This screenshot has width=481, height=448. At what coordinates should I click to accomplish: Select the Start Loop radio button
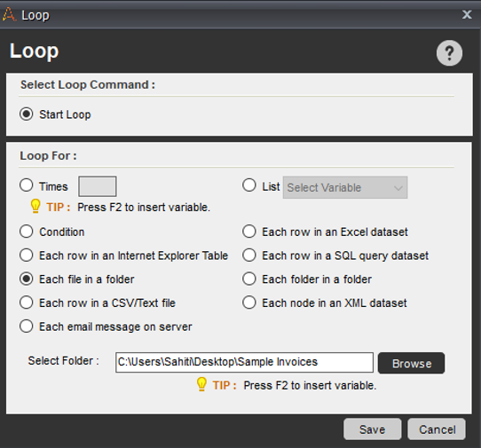pos(27,114)
